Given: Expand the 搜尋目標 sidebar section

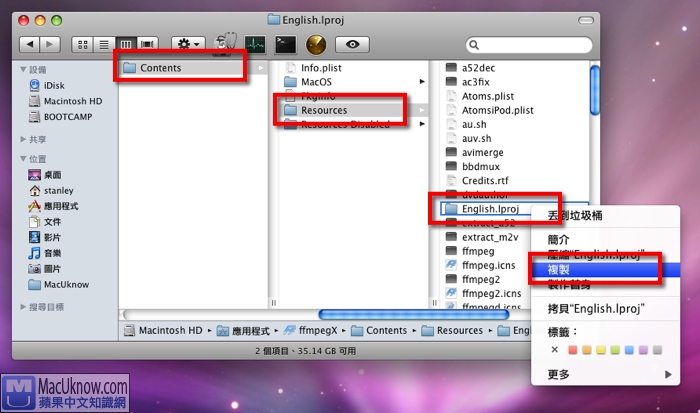Looking at the screenshot, I should (23, 307).
